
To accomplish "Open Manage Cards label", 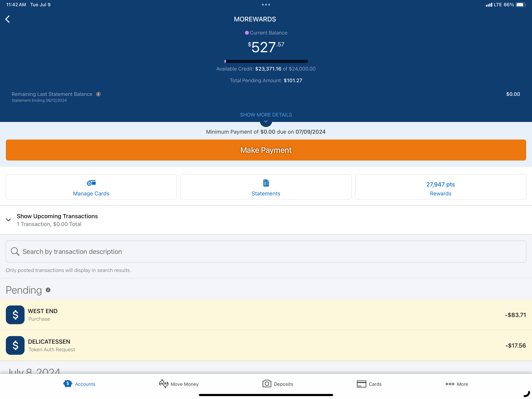I will (91, 193).
